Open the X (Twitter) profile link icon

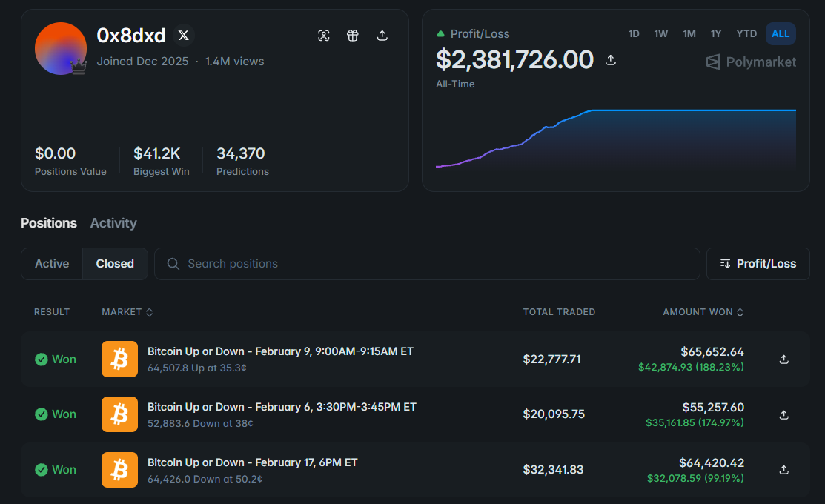tap(183, 36)
